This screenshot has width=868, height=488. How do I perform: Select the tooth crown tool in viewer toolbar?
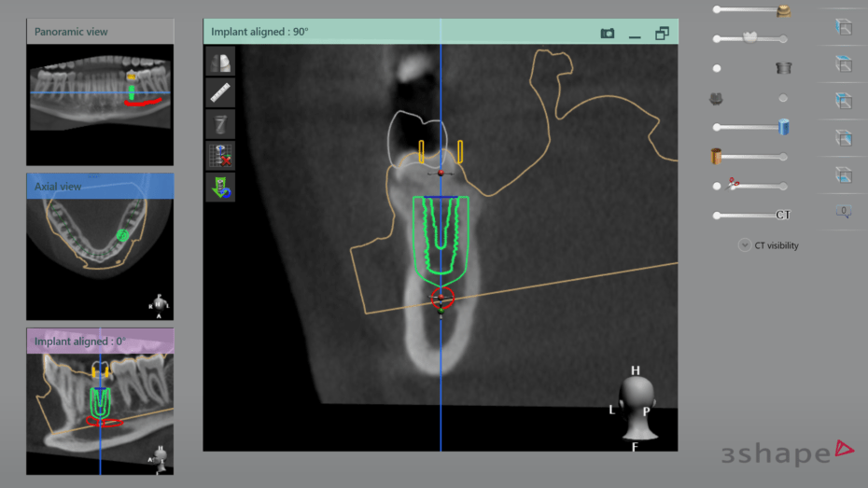(220, 63)
